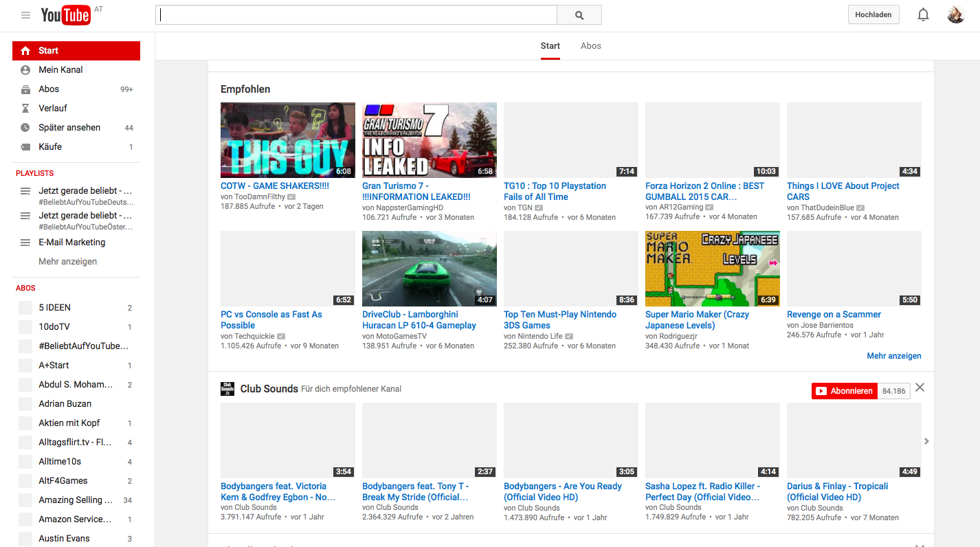Open the Austin Evans subscription

[x=76, y=539]
